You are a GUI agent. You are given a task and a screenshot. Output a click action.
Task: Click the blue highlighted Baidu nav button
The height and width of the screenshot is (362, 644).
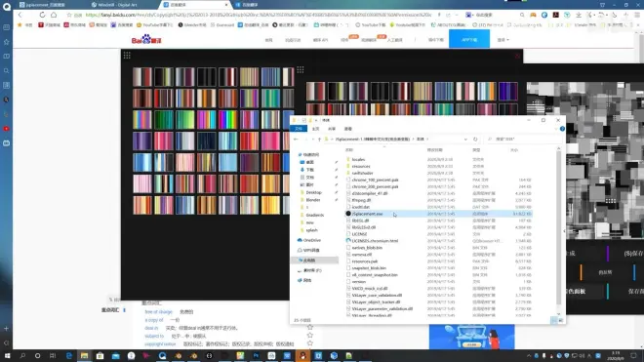(x=469, y=39)
